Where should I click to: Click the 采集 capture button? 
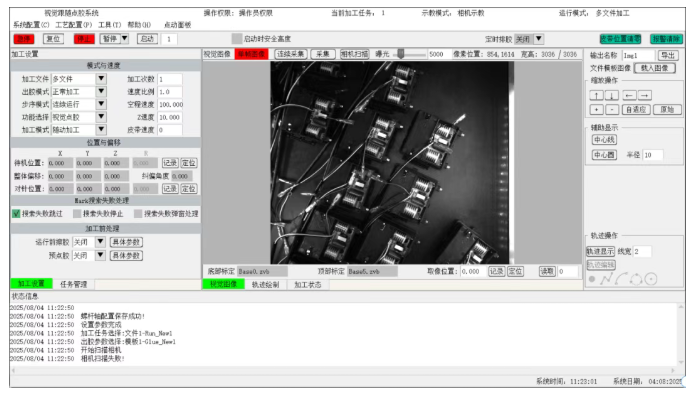click(x=323, y=54)
